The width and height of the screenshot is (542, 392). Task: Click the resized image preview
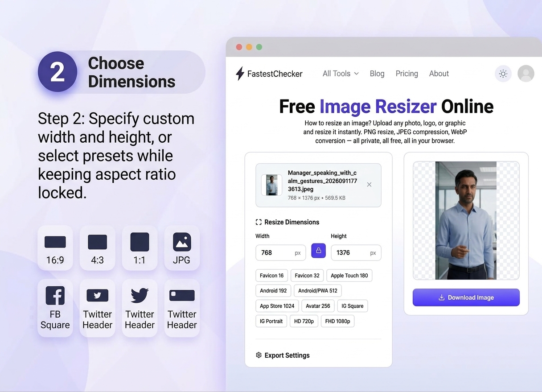coord(466,220)
